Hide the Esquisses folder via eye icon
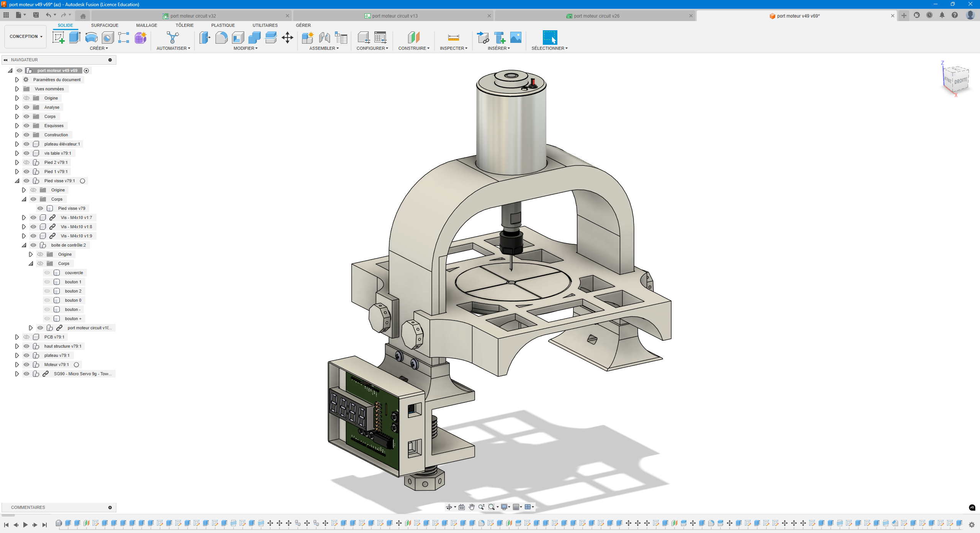 pyautogui.click(x=26, y=126)
